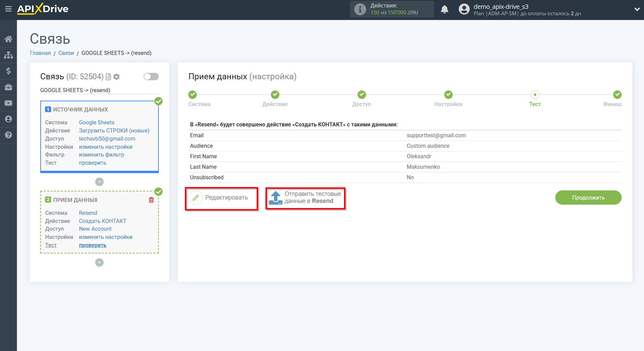Add a step below the data source block
Image resolution: width=644 pixels, height=351 pixels.
tap(99, 182)
